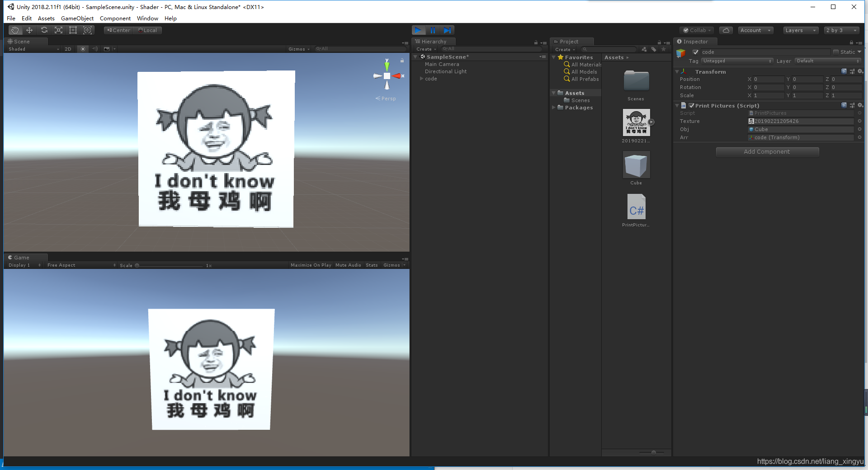Open the File menu
Screen dimensions: 868x470
click(x=11, y=19)
